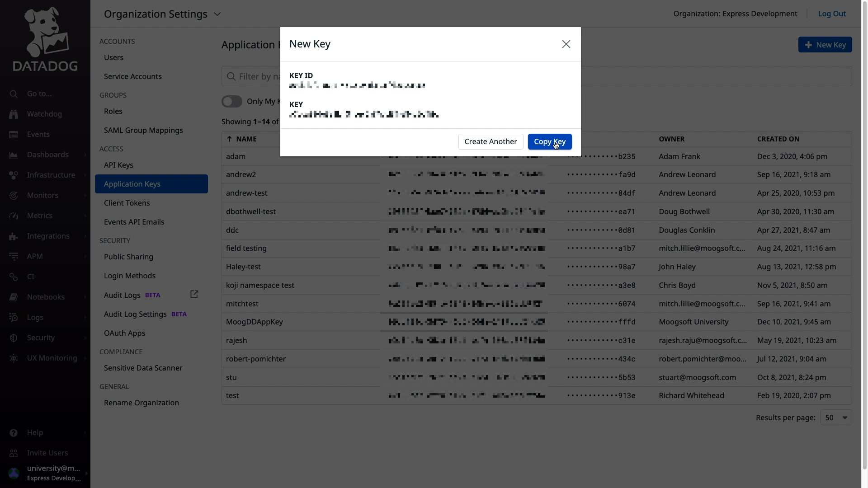
Task: Click the Invite Users icon
Action: (x=14, y=453)
